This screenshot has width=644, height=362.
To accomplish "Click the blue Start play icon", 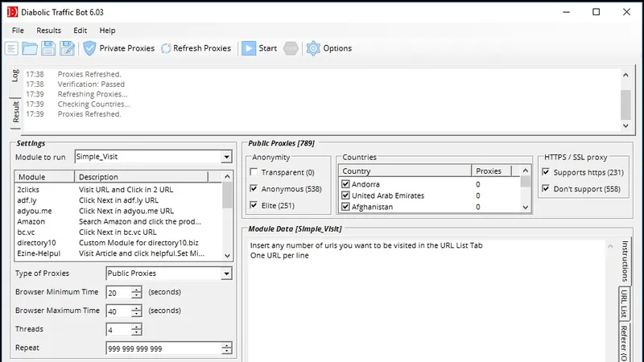I will pyautogui.click(x=249, y=48).
